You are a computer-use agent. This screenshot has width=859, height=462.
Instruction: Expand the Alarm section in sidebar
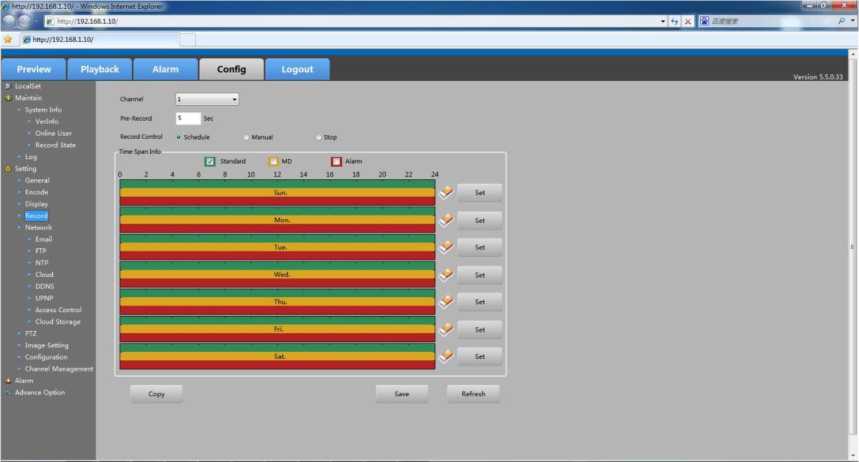pyautogui.click(x=7, y=381)
